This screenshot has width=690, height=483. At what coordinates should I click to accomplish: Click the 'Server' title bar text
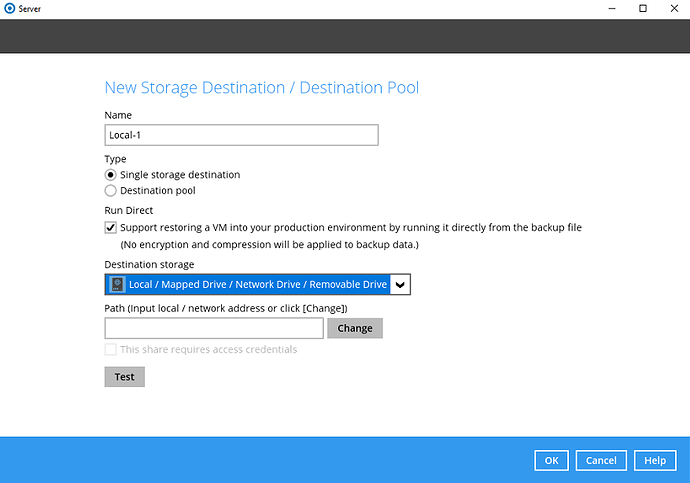tap(31, 8)
